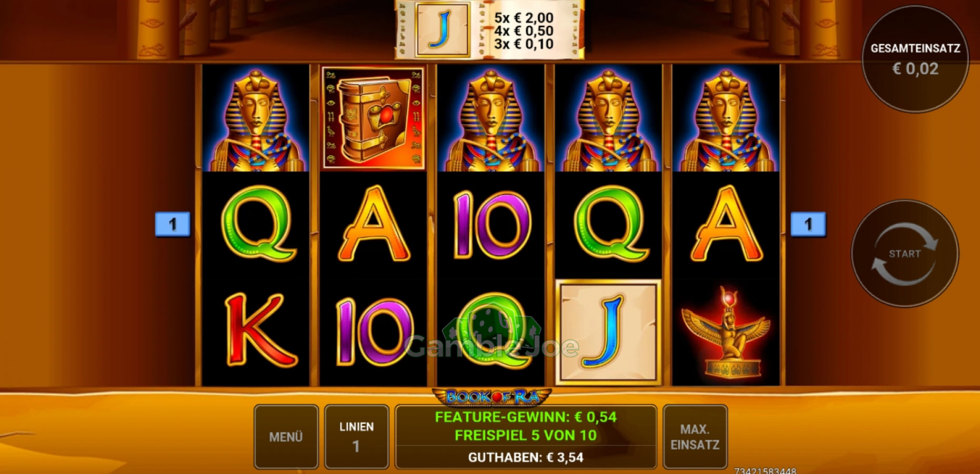The image size is (980, 474).
Task: Select the MAX. EINSATZ button
Action: coord(695,437)
